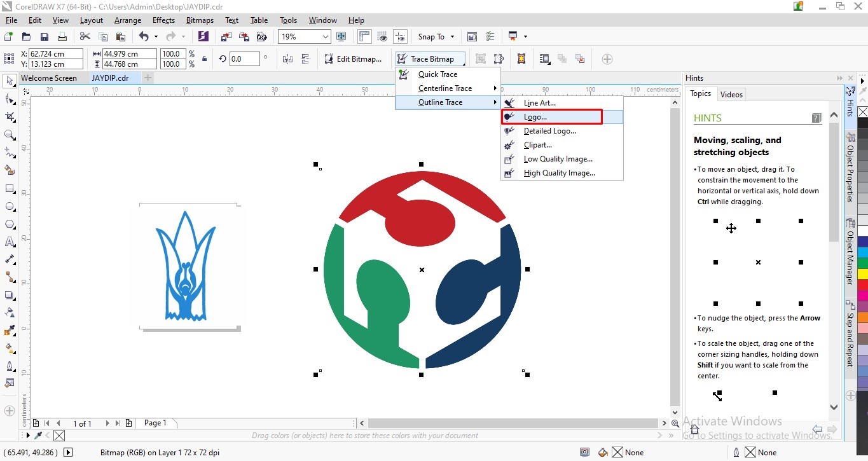
Task: Choose Quick Trace from the menu
Action: 448,74
